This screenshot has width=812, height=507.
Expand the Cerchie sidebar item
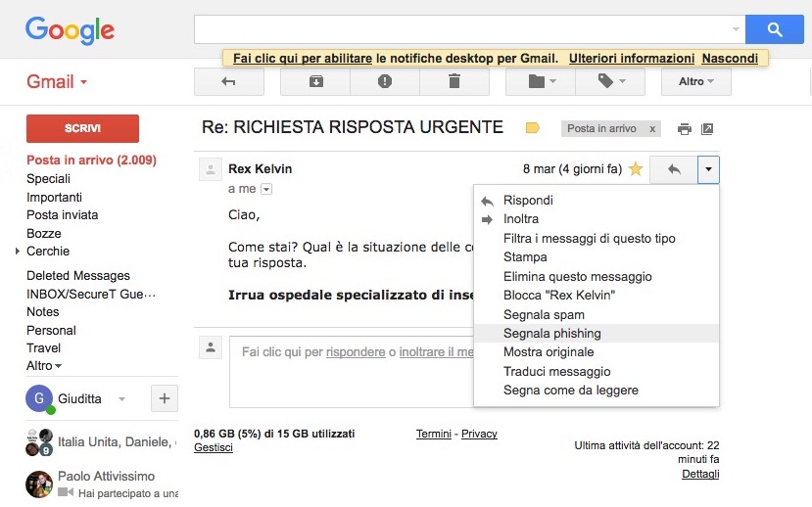[x=18, y=252]
